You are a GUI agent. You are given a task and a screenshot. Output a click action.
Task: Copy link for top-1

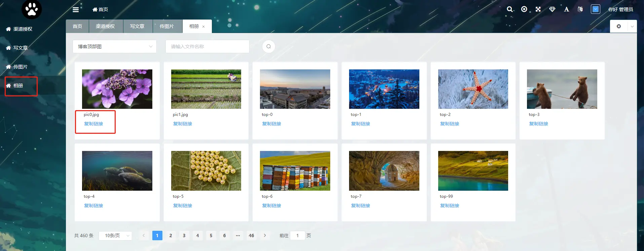(361, 124)
